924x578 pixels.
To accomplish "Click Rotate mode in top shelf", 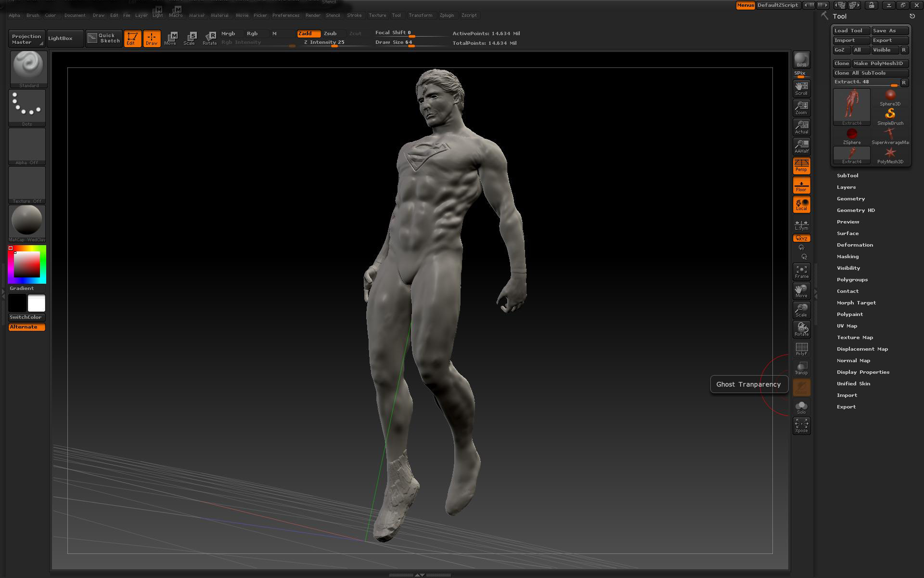I will pos(210,39).
